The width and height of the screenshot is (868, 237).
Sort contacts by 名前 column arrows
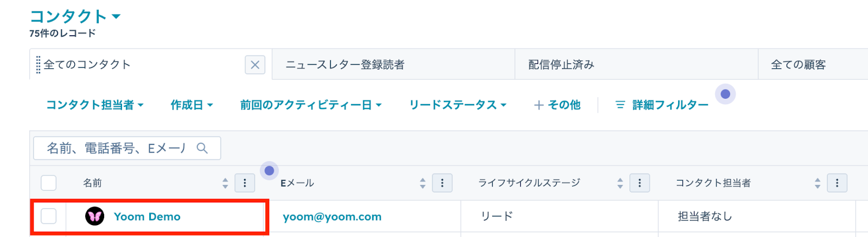tap(225, 183)
